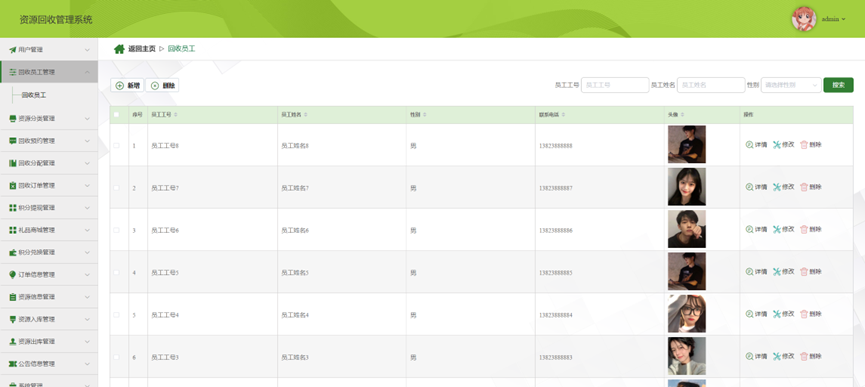Click 修改 edit icon for 员工工号5
Screen dimensions: 865x387
777,272
